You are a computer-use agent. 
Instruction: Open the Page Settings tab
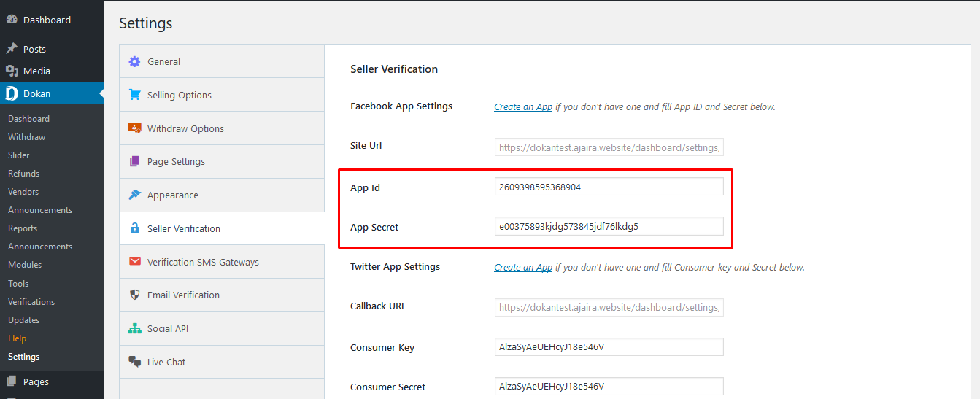[222, 161]
